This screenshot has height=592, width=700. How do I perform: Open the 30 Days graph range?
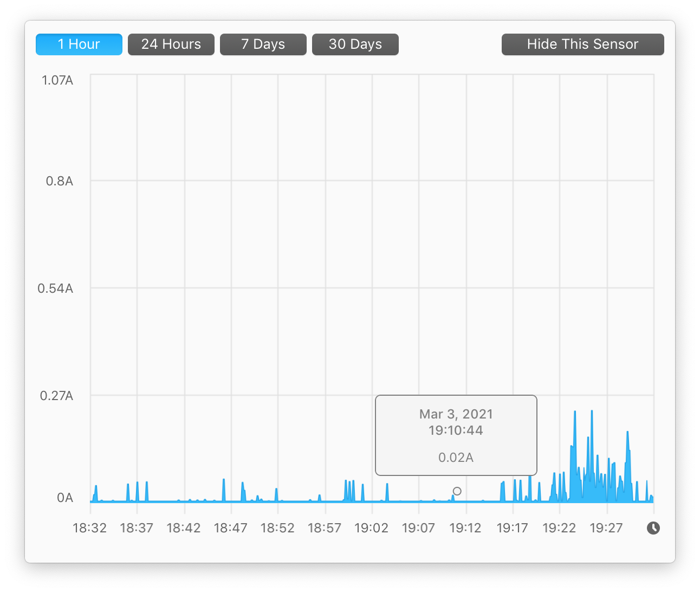(355, 44)
